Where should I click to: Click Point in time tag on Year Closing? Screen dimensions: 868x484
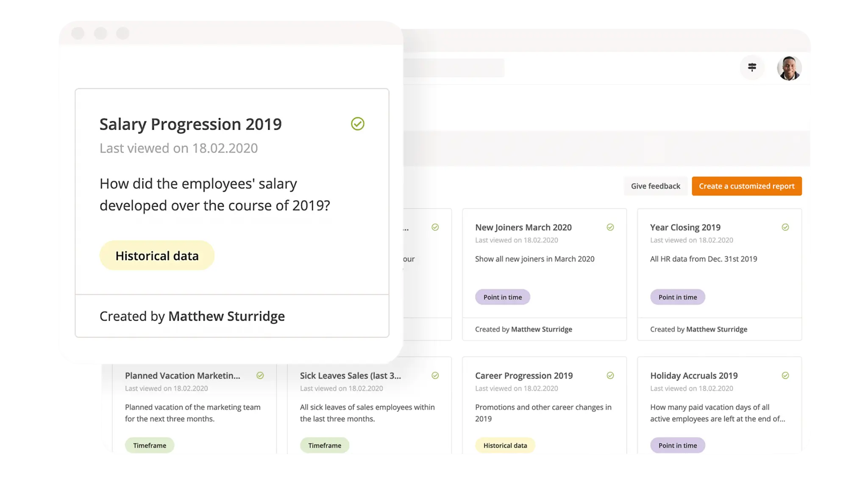677,297
